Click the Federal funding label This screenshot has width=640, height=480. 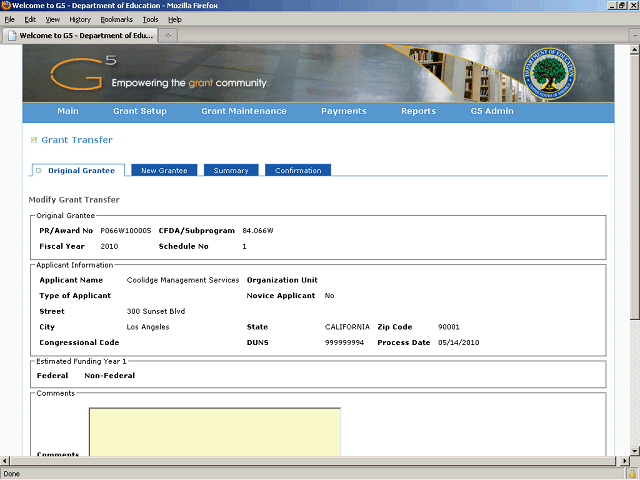tap(52, 376)
